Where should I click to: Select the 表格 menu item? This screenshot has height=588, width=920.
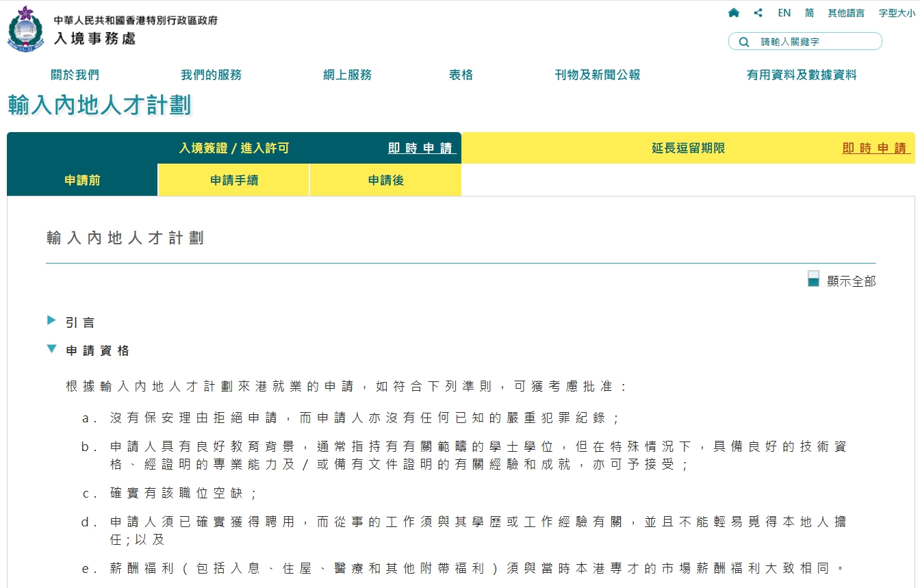[x=461, y=75]
